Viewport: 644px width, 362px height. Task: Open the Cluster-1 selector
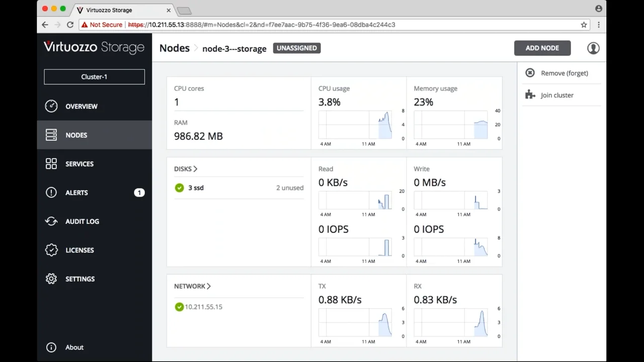[94, 76]
